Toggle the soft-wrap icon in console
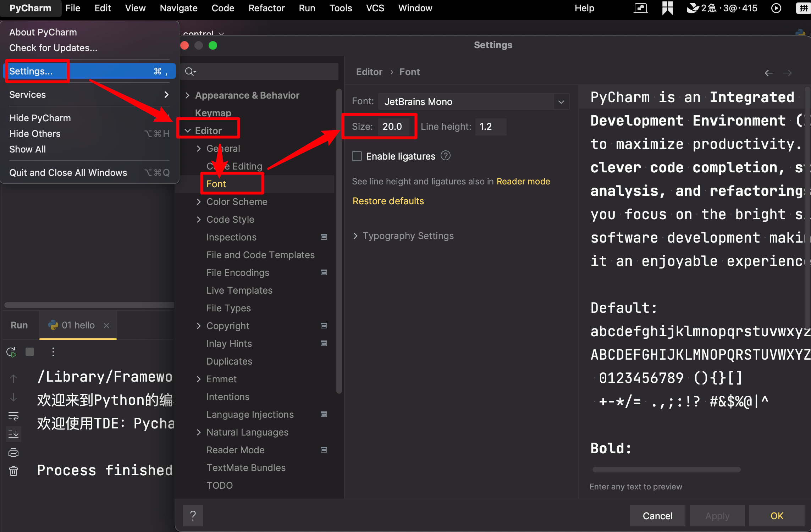The width and height of the screenshot is (811, 532). (13, 416)
